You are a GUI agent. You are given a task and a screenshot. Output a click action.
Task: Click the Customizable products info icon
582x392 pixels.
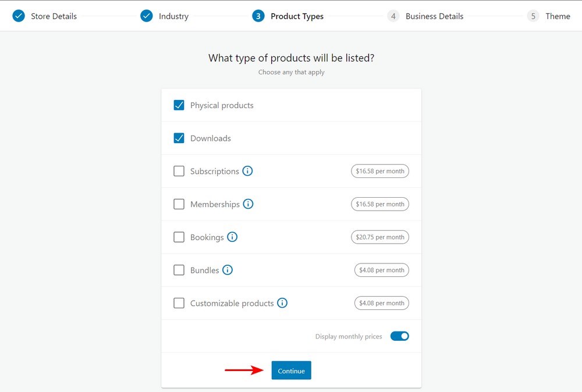[x=282, y=302]
